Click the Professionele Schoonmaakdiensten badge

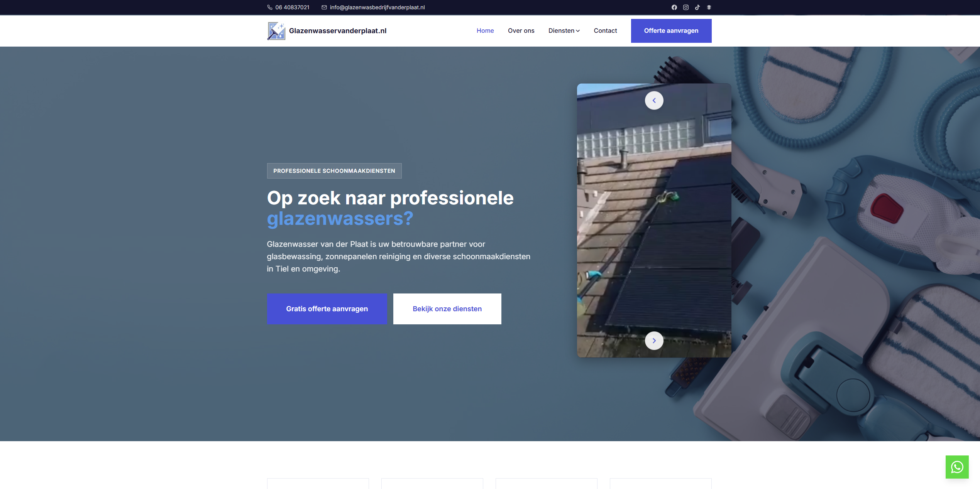pyautogui.click(x=334, y=170)
